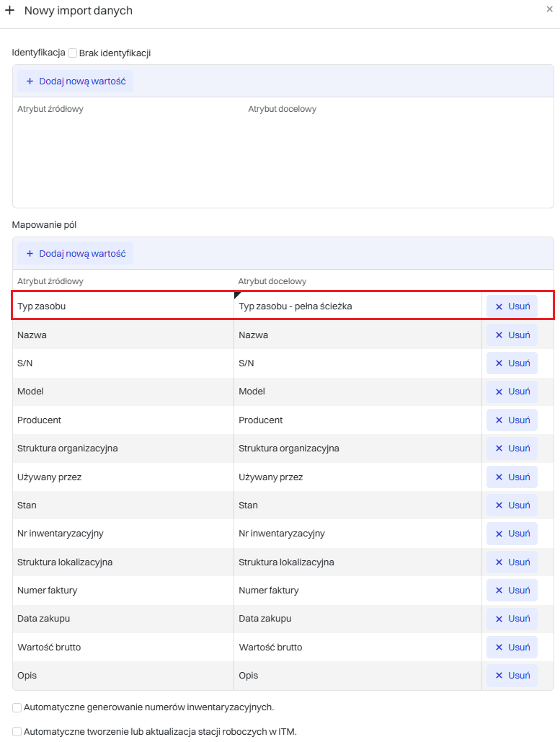This screenshot has height=742, width=560.
Task: Delete the Opis mapping row
Action: click(x=512, y=676)
